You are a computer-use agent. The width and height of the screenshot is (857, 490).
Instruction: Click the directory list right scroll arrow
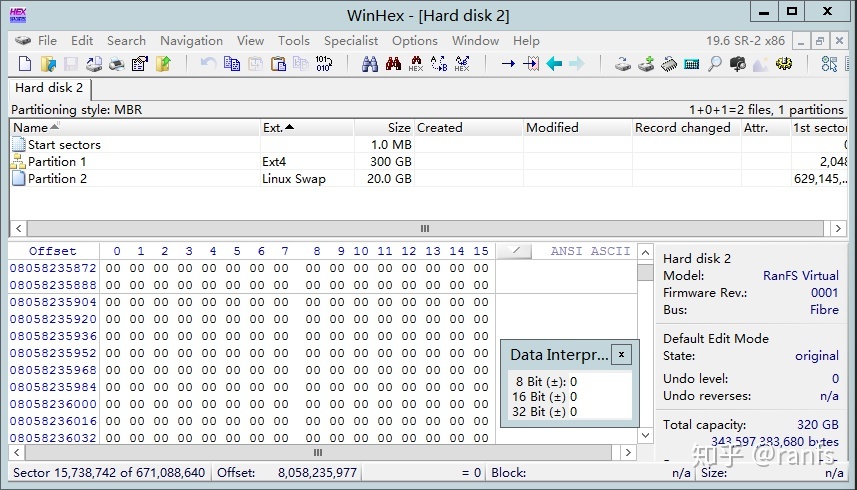(x=838, y=228)
